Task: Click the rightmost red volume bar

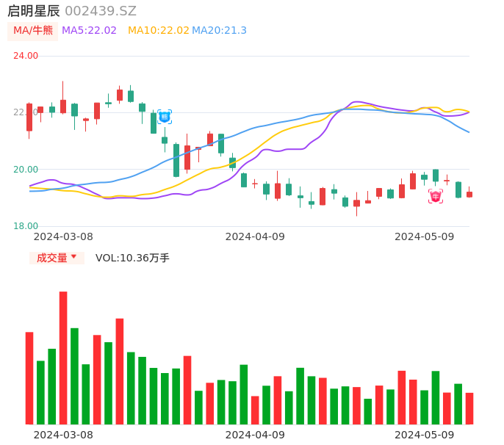Action: pos(469,408)
